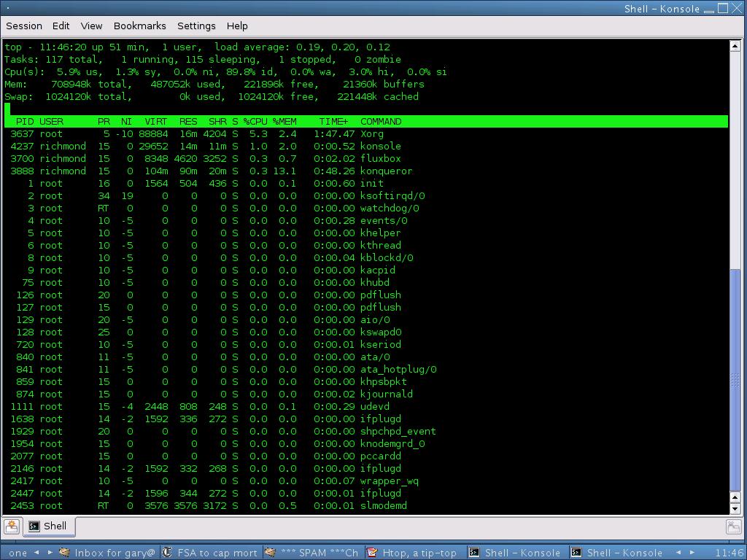Open the Session menu

pos(24,26)
